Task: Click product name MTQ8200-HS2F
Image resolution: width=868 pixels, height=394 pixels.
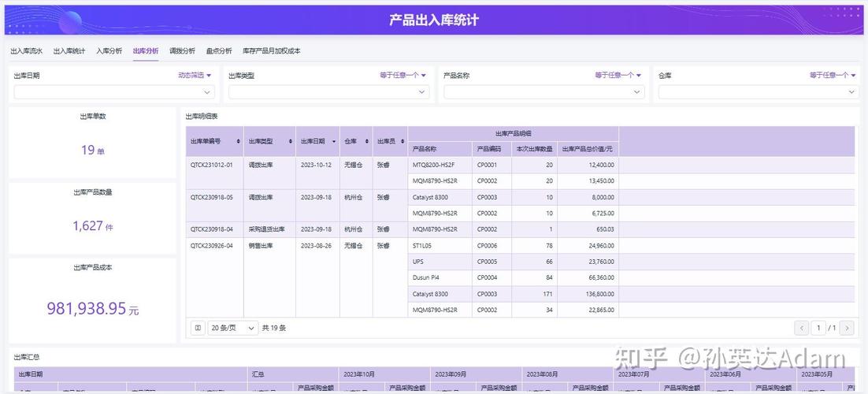Action: [434, 165]
